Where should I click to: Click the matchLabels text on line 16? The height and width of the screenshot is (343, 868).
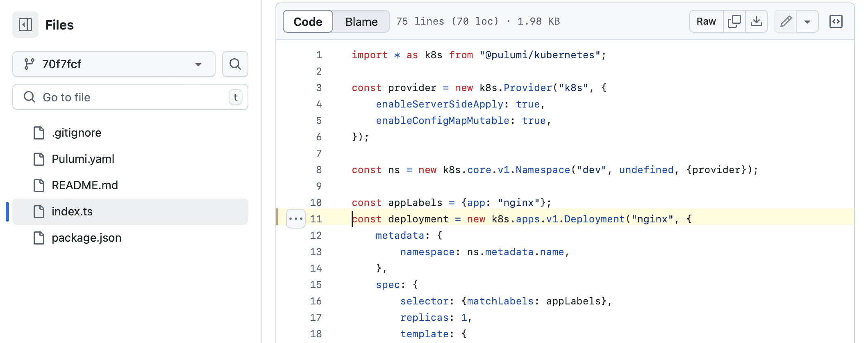click(500, 301)
